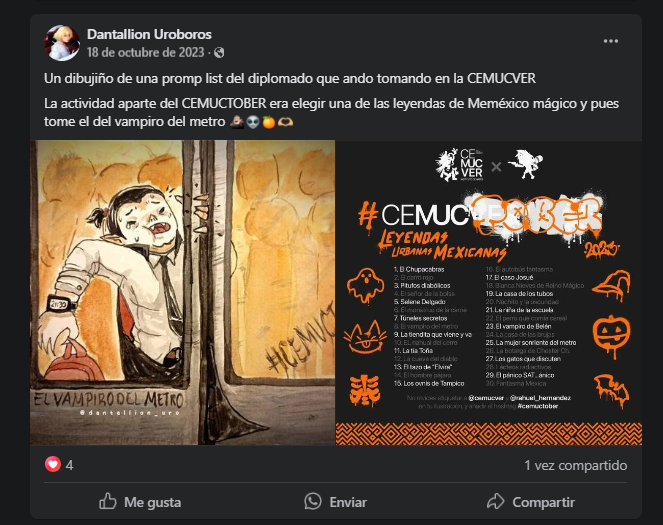Click the Enviar button label
This screenshot has height=525, width=663.
[x=348, y=502]
